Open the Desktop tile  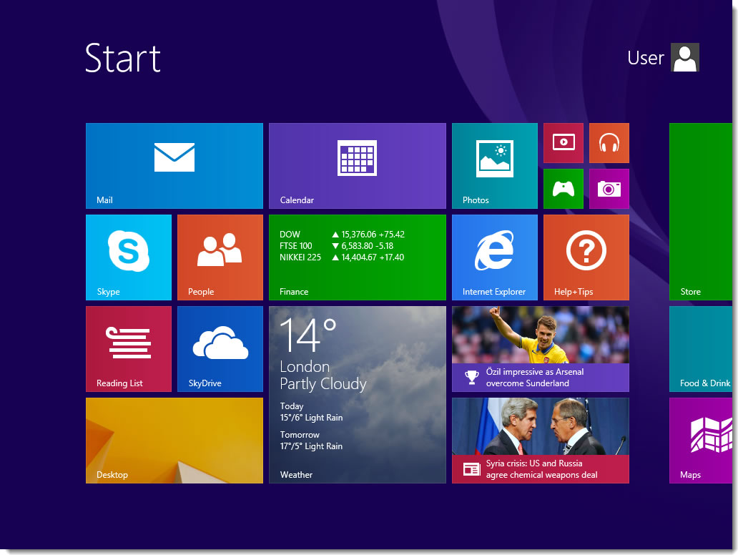[174, 441]
